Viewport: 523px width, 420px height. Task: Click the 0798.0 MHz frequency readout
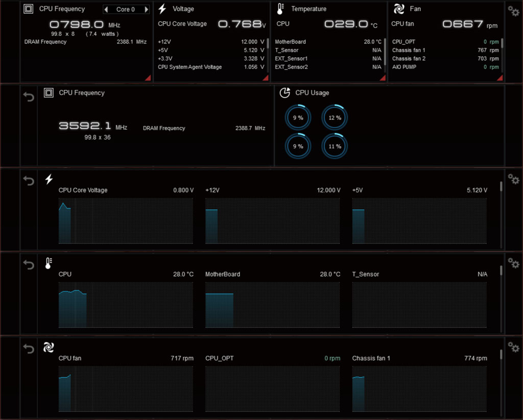coord(85,24)
